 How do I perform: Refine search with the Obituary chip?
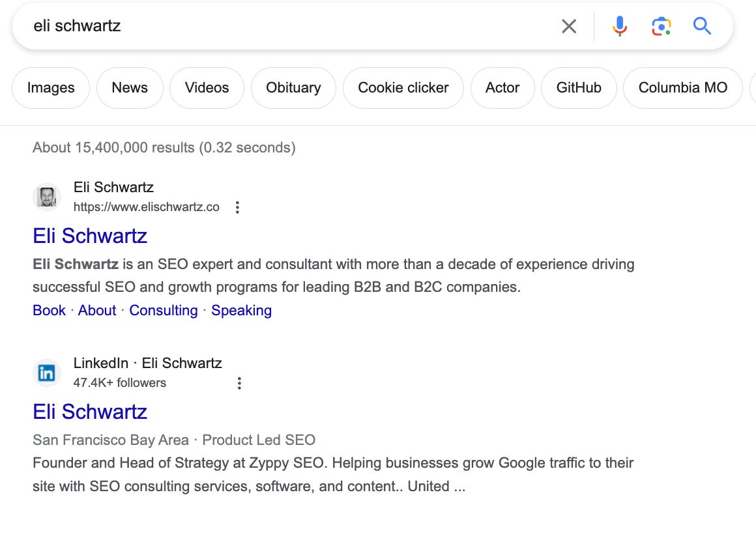(x=293, y=88)
